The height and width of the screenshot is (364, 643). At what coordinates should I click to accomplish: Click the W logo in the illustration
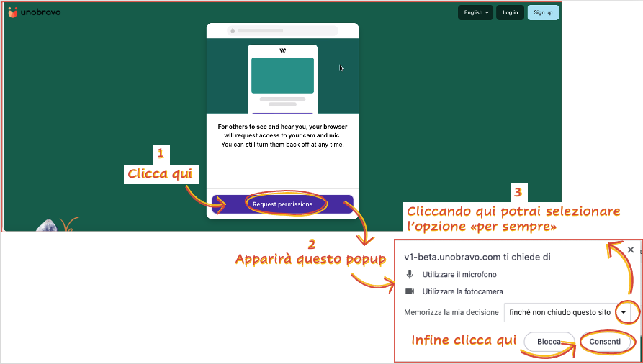(282, 51)
